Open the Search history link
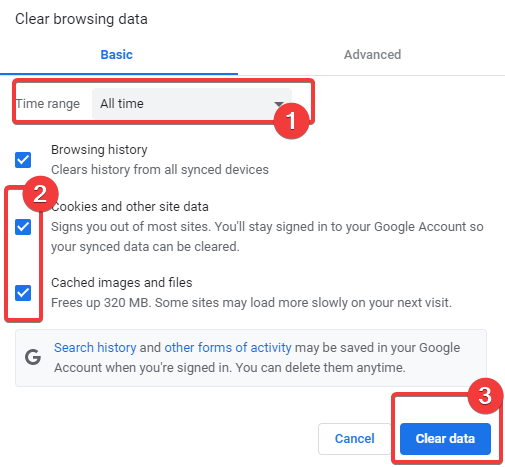The height and width of the screenshot is (467, 505). 95,348
